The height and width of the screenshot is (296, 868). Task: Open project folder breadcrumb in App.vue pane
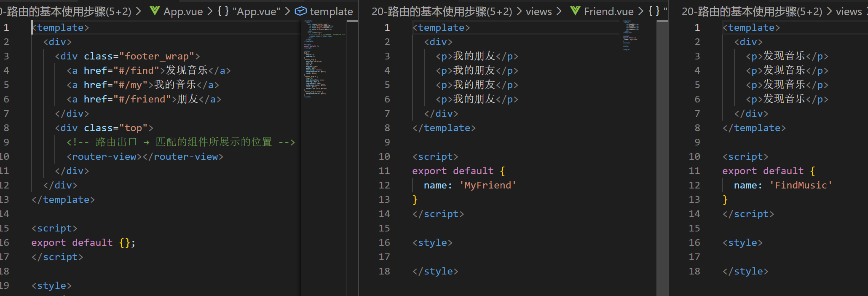[x=66, y=11]
